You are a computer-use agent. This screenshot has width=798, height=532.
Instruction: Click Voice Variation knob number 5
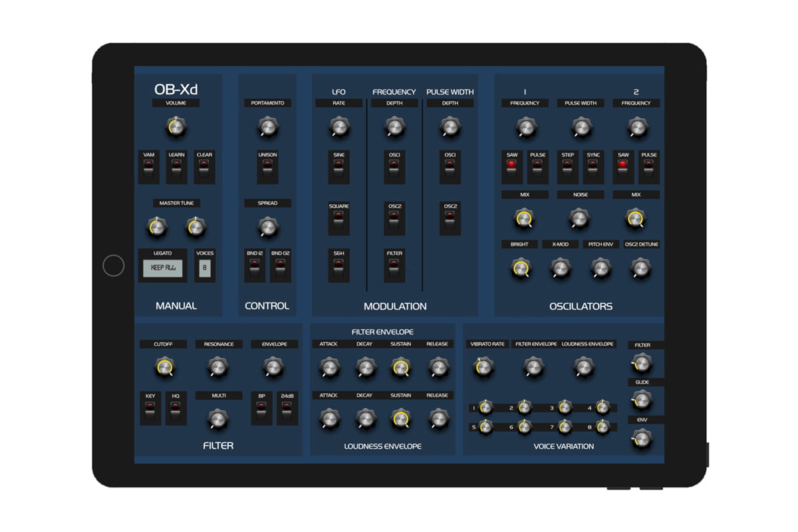click(x=485, y=427)
